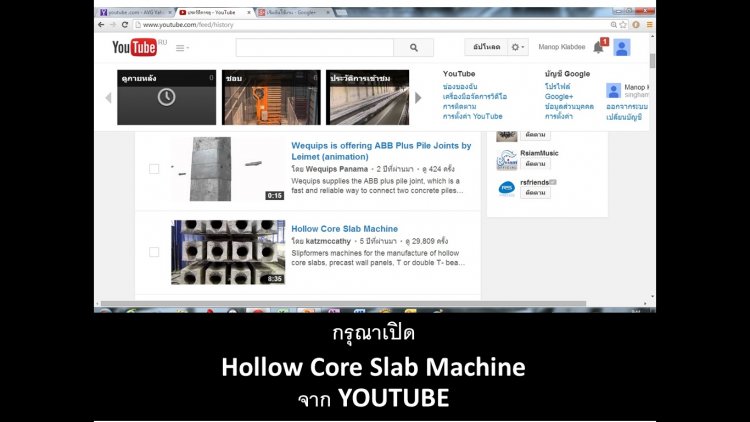Image resolution: width=750 pixels, height=422 pixels.
Task: Open the katzmccathy channel link
Action: click(x=328, y=241)
